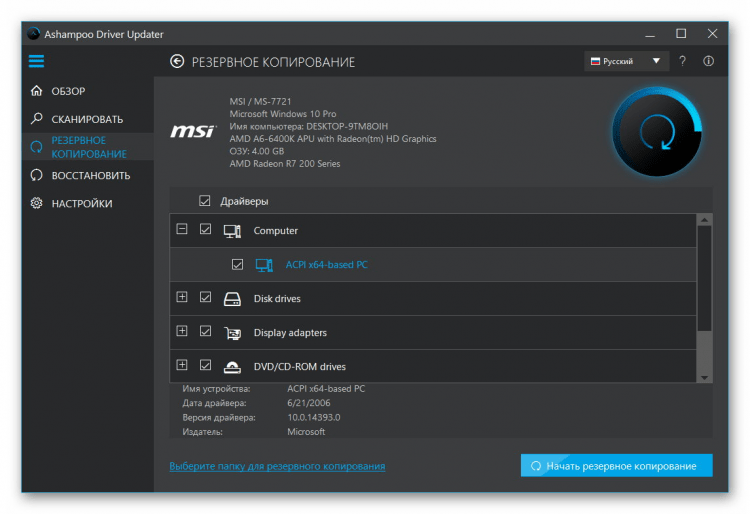Viewport: 750px width, 514px height.
Task: Open the hamburger menu icon
Action: coord(36,61)
